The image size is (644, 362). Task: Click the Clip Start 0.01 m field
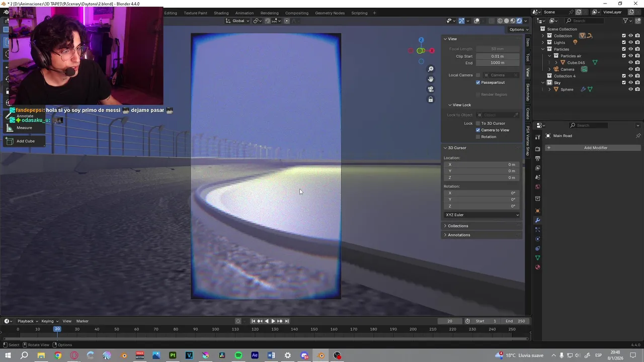tap(498, 56)
